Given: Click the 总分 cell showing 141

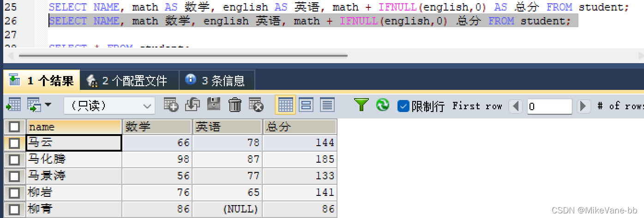Looking at the screenshot, I should 300,193.
